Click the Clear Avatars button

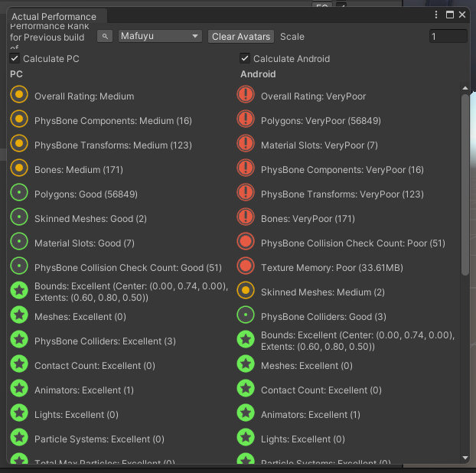pos(241,37)
